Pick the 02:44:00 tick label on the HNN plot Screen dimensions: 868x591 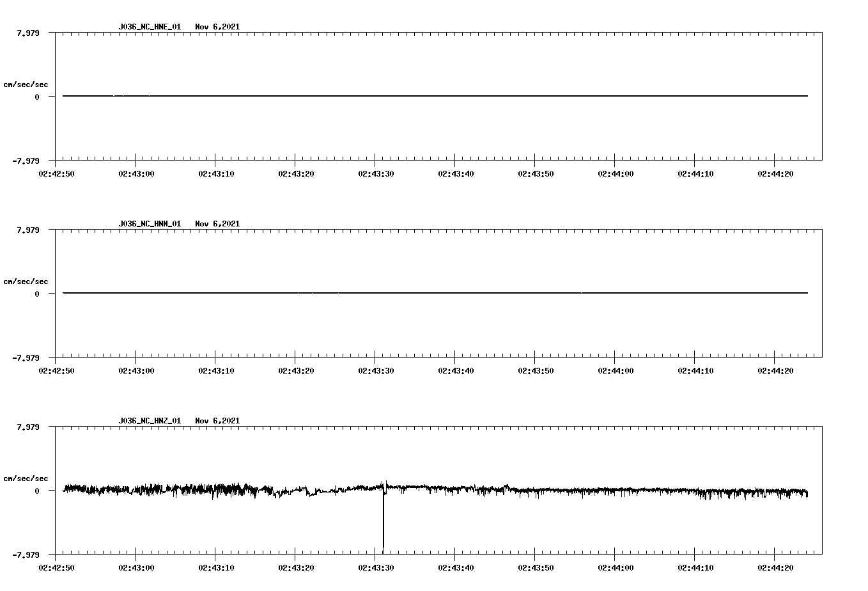click(615, 370)
